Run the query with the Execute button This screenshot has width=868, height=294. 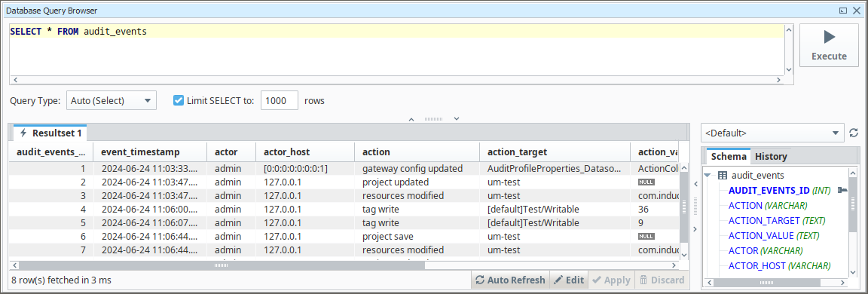tap(829, 45)
